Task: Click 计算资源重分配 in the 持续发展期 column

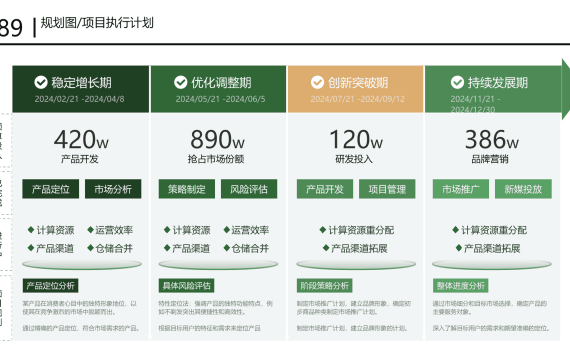Action: point(489,230)
